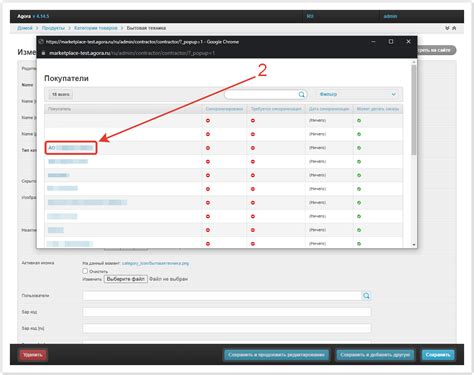
Task: Click the green Может делать заказы icon in АО row
Action: coord(359,148)
